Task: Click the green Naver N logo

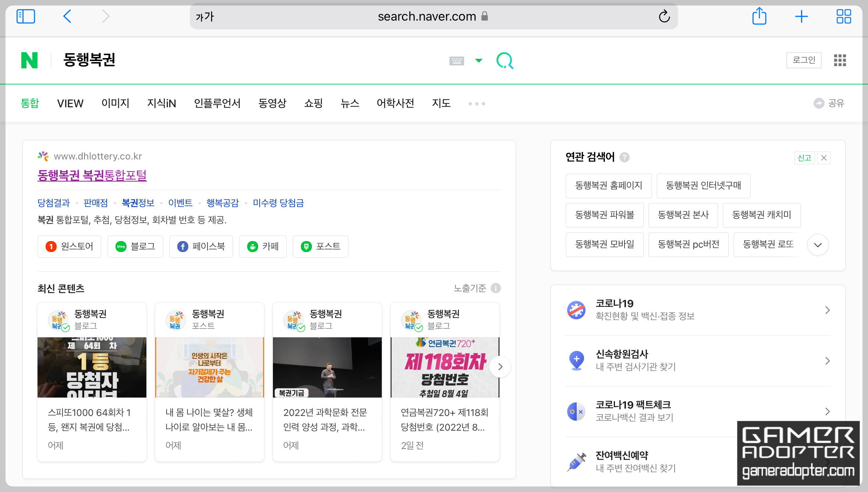Action: click(x=29, y=60)
